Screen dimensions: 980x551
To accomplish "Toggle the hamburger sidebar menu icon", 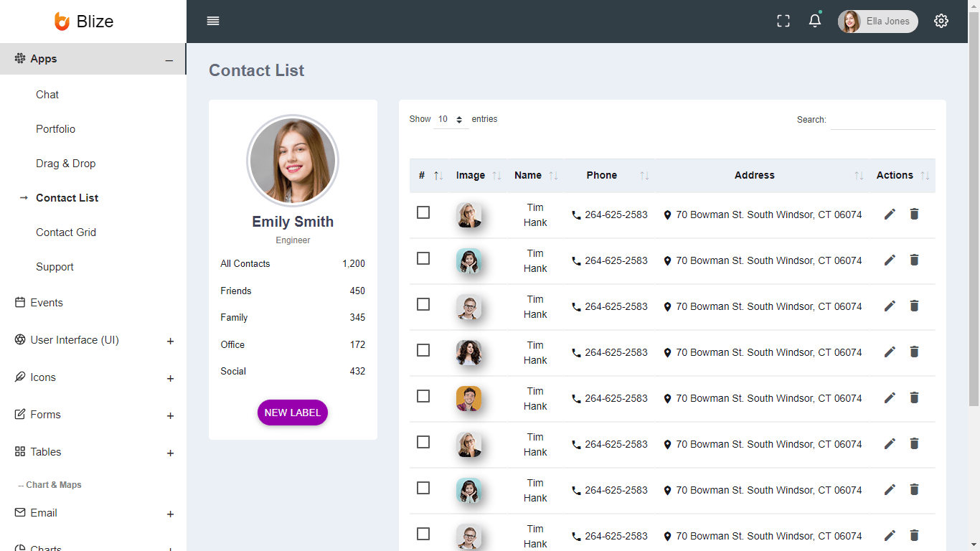I will 213,21.
